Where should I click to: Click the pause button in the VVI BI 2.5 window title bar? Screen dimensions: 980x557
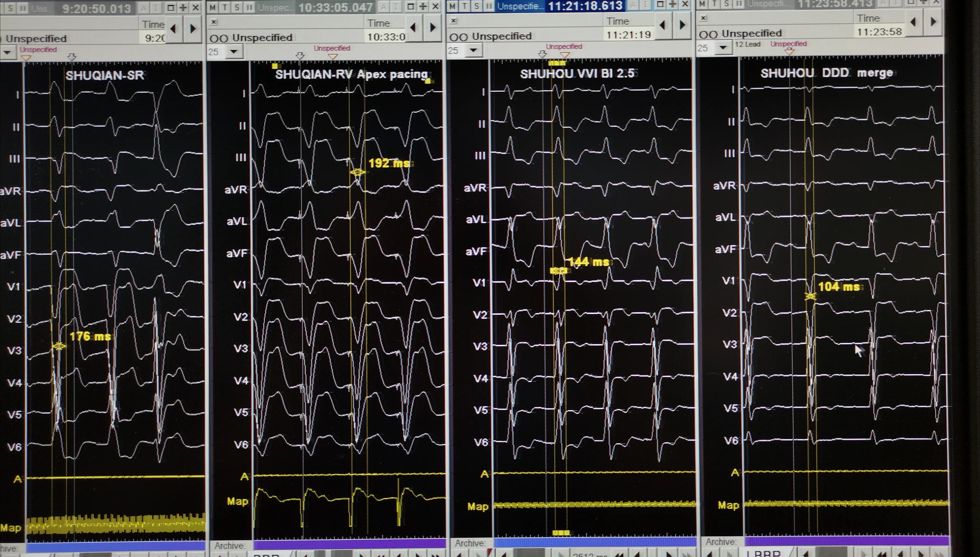[x=489, y=6]
